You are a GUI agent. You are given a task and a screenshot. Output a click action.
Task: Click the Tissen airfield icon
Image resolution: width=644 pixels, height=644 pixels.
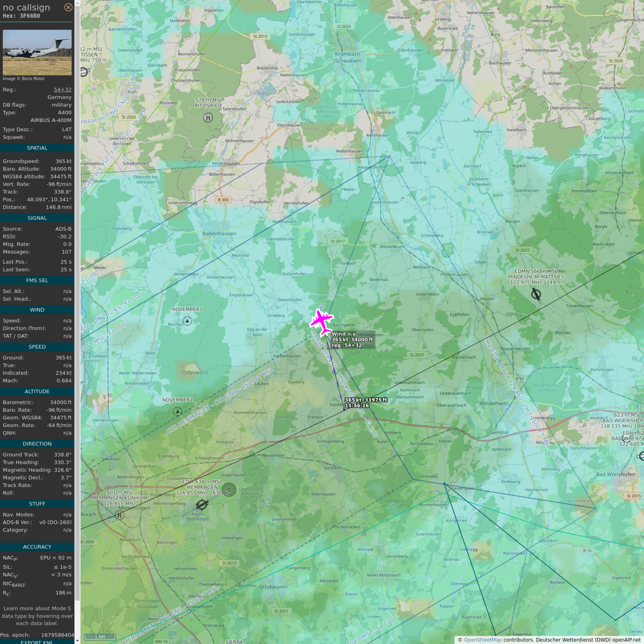pos(84,72)
